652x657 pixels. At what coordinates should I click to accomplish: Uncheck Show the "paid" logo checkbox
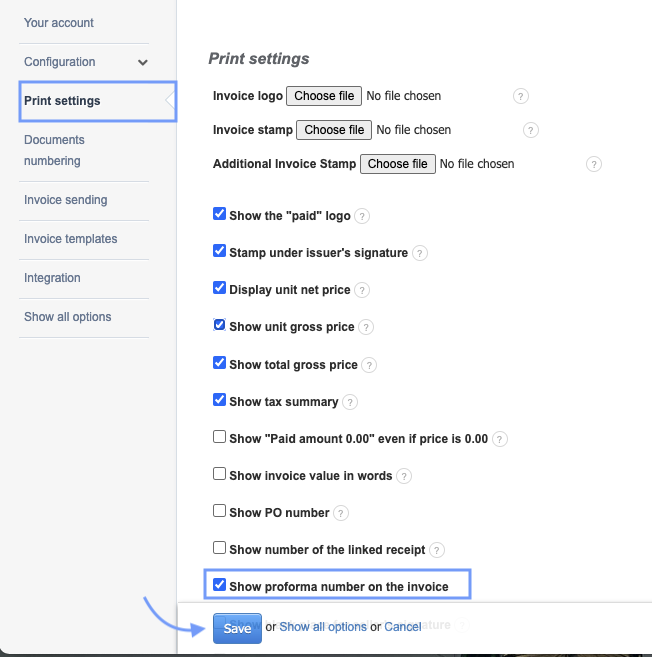pos(220,214)
